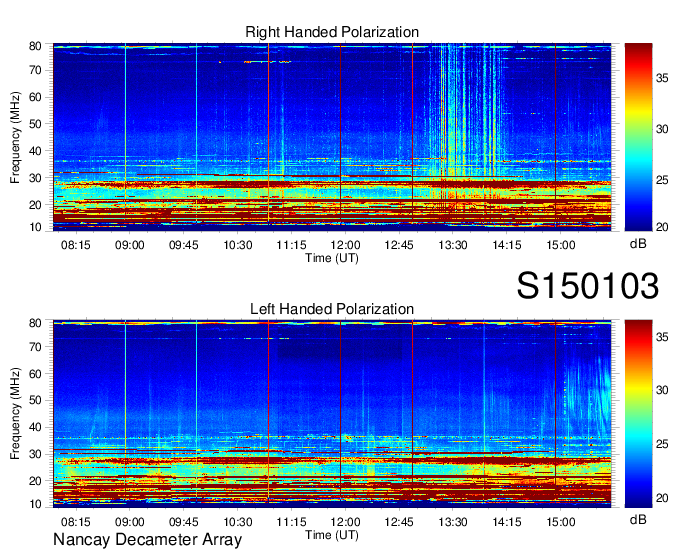Click the 30 MHz tick on Right Handed plot
Image resolution: width=680 pixels, height=552 pixels.
35,178
